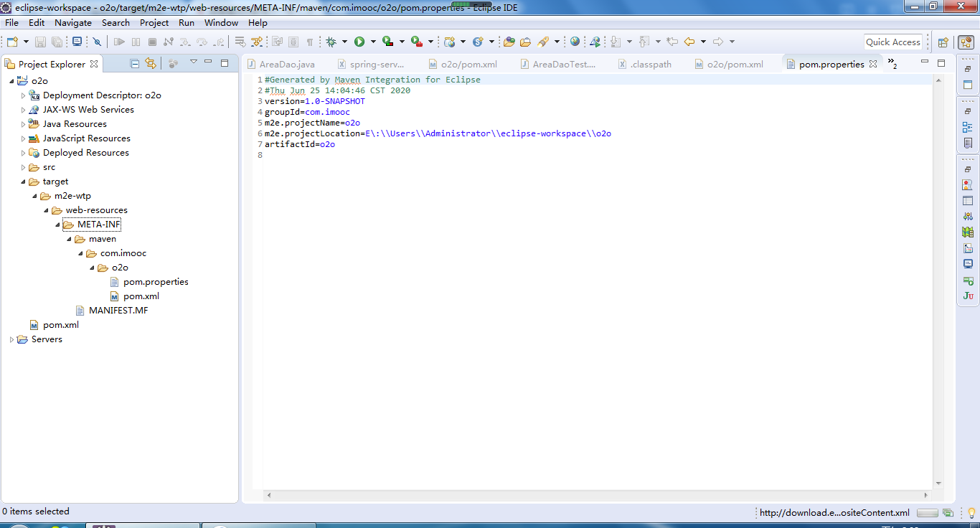This screenshot has width=980, height=528.
Task: Open the File menu
Action: click(x=11, y=22)
